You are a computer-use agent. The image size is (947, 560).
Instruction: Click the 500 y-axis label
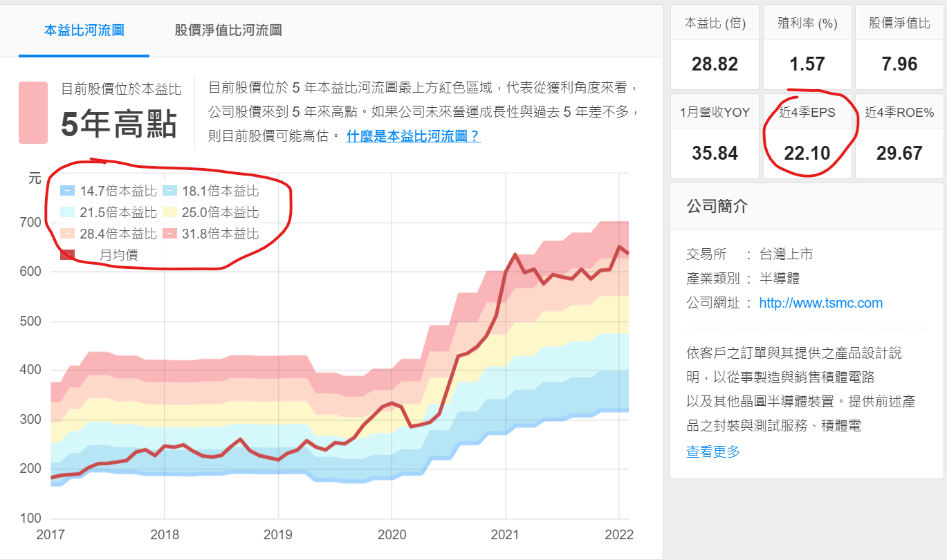click(x=31, y=321)
